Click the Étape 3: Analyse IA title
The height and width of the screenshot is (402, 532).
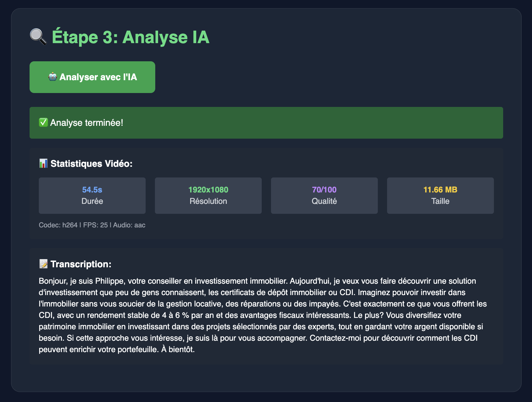131,36
